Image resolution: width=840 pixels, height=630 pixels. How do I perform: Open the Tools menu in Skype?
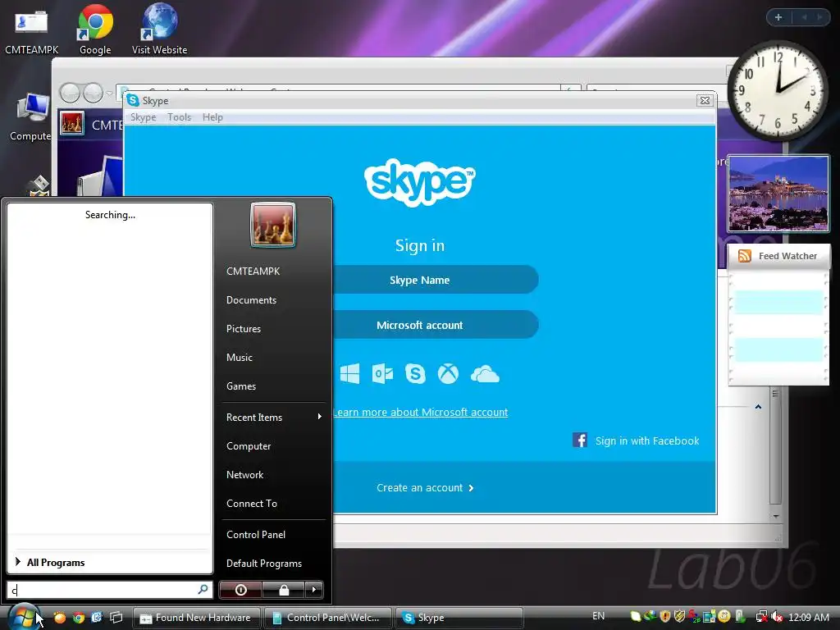(x=179, y=117)
